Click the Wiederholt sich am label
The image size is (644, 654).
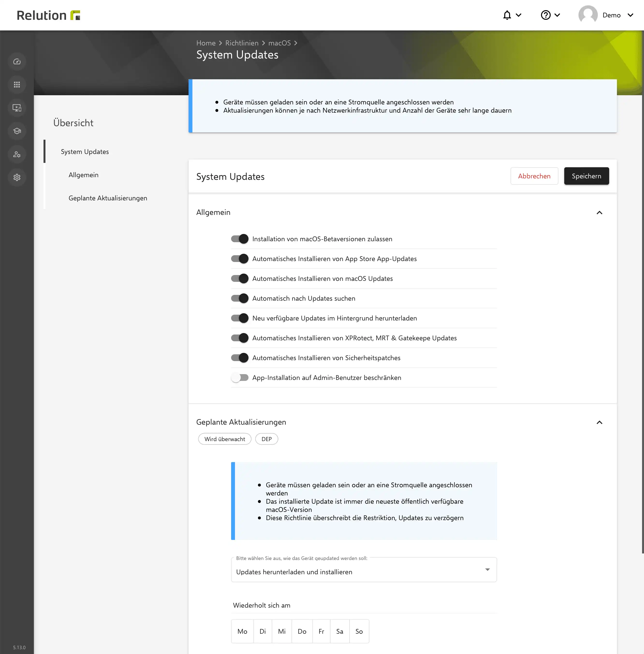pyautogui.click(x=262, y=605)
